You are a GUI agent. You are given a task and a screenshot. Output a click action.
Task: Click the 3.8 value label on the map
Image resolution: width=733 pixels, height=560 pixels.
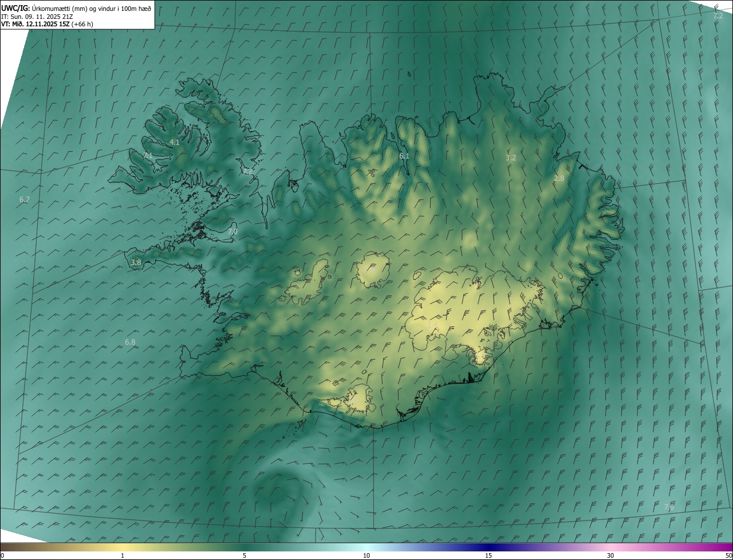136,263
